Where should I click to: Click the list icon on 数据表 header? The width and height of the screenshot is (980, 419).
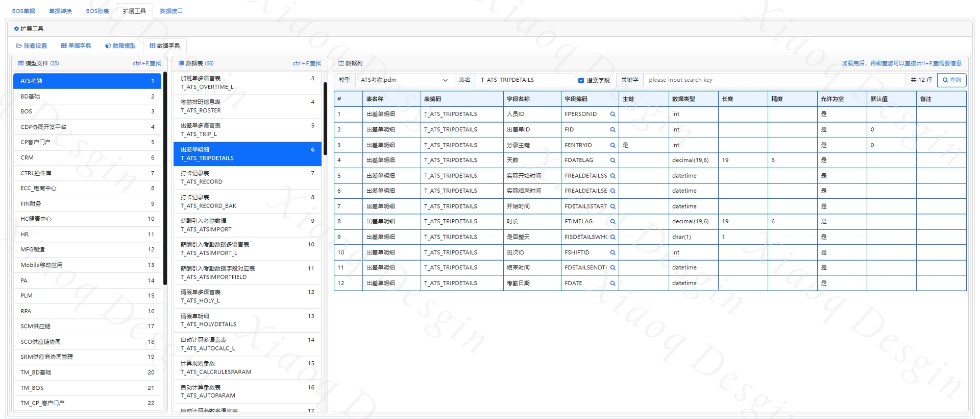click(181, 63)
